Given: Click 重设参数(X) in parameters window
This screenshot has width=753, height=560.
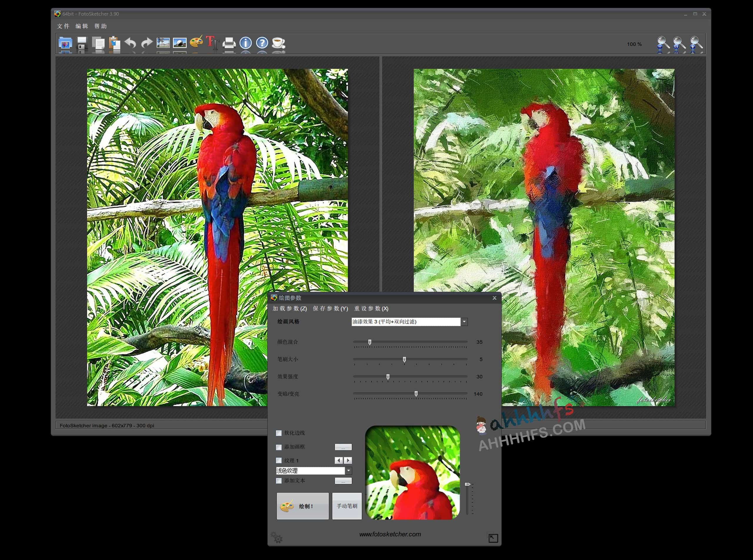Looking at the screenshot, I should coord(371,308).
